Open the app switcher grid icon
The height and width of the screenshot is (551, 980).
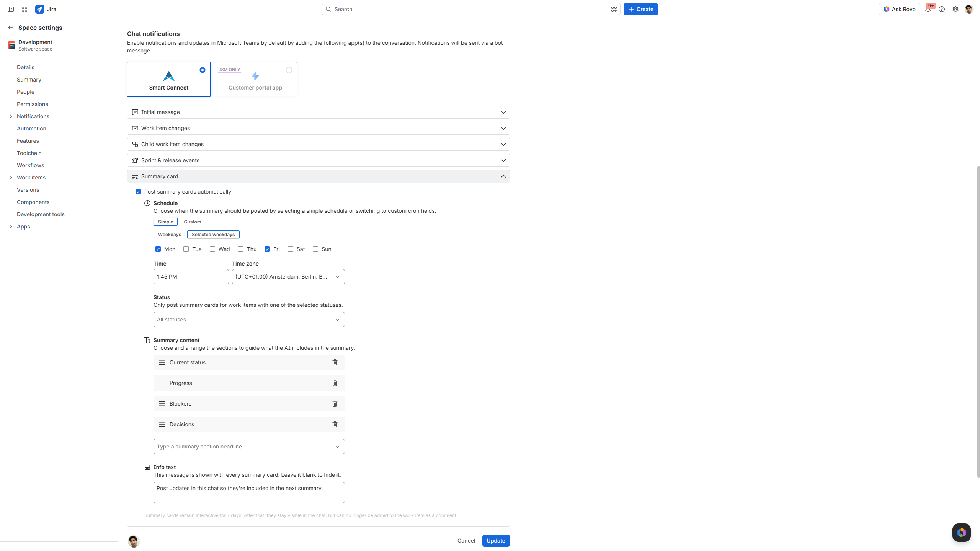pos(24,9)
